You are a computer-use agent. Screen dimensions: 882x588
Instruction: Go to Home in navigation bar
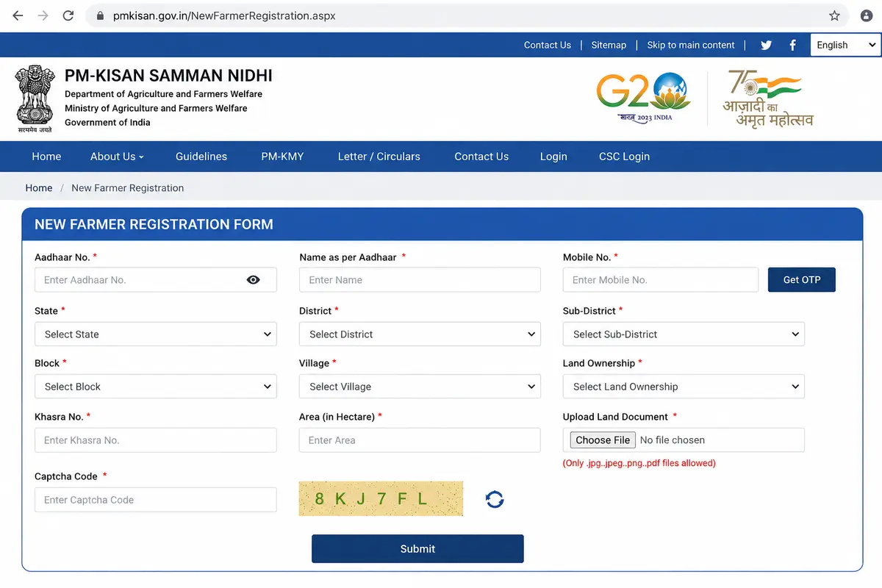click(x=46, y=157)
